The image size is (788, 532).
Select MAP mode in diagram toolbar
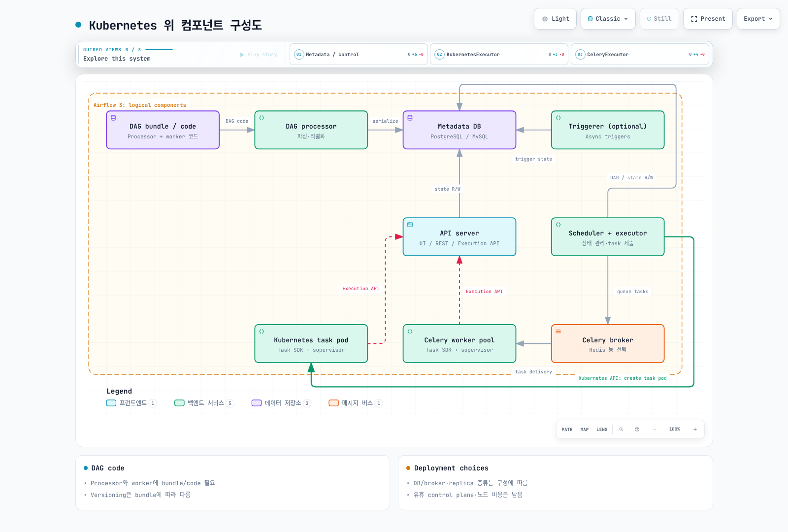coord(585,430)
